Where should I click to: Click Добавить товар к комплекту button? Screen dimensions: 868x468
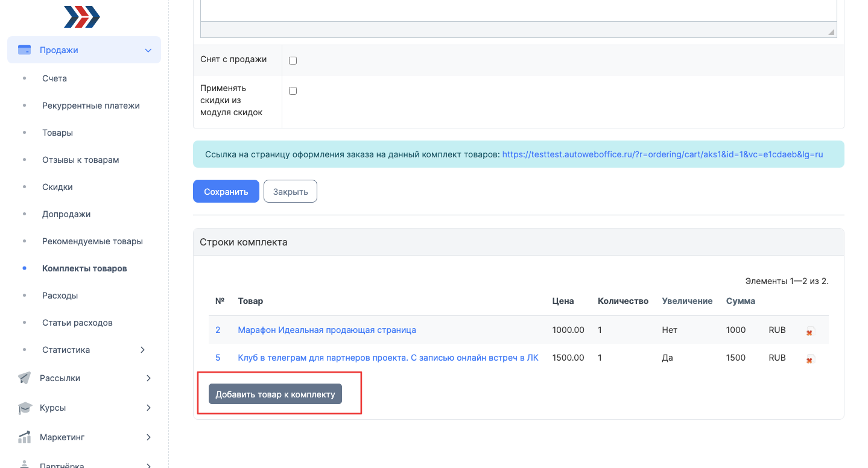coord(275,394)
